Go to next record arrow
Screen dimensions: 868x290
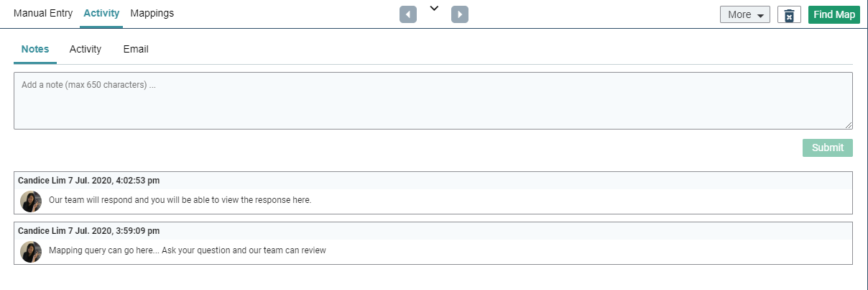[x=460, y=14]
